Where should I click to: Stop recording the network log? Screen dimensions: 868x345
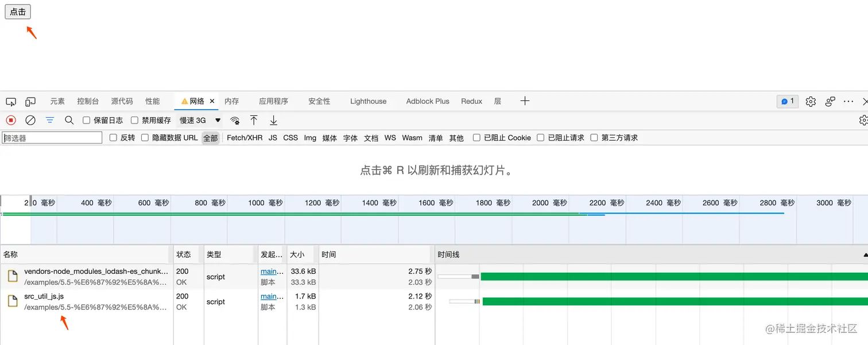click(x=11, y=120)
